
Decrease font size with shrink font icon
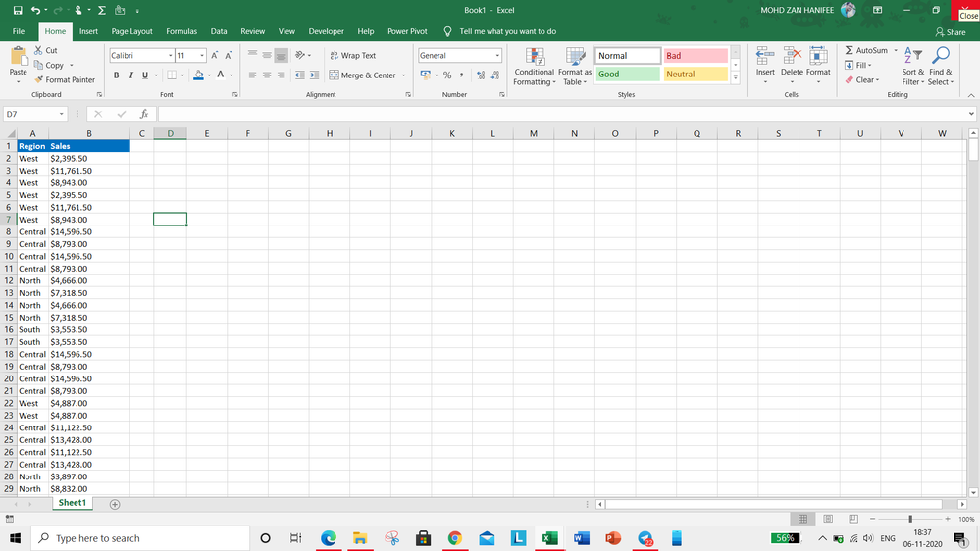click(229, 56)
